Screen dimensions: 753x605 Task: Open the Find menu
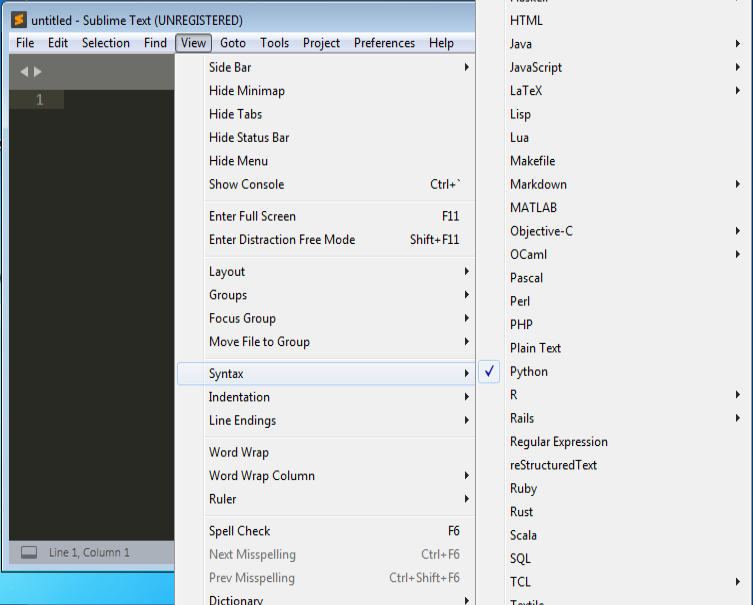pos(155,43)
